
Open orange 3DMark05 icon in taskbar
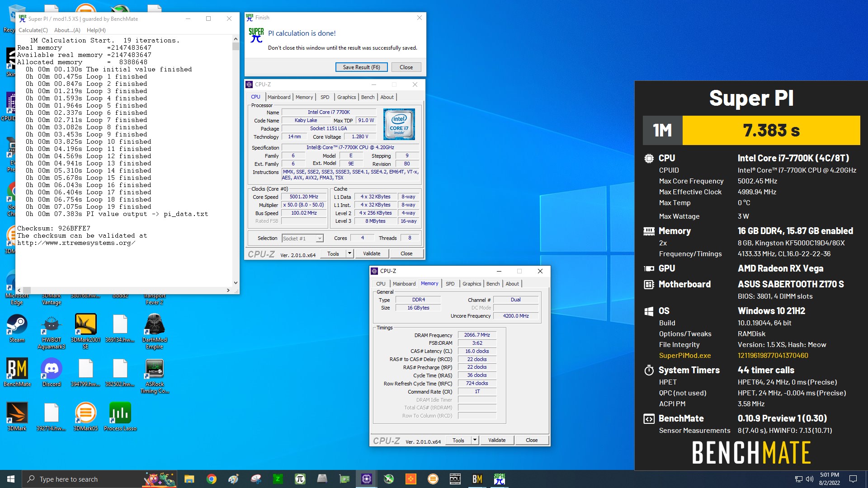point(433,479)
